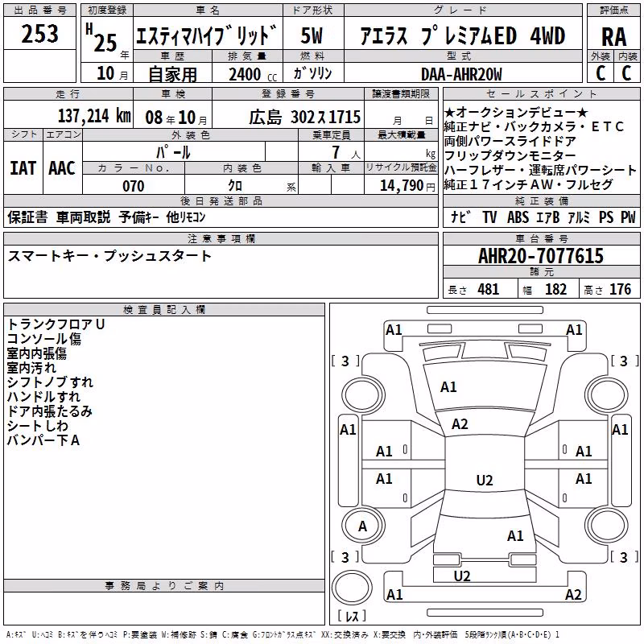Click ABS in genuine equipment row

click(518, 217)
